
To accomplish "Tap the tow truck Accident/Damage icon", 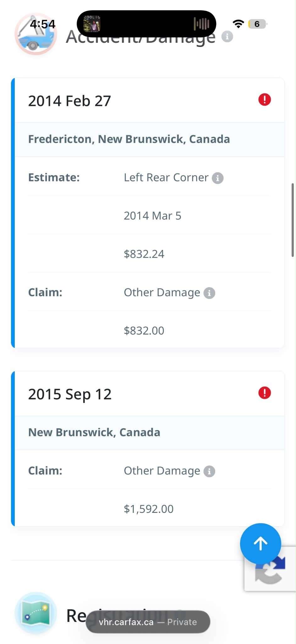I will [36, 35].
